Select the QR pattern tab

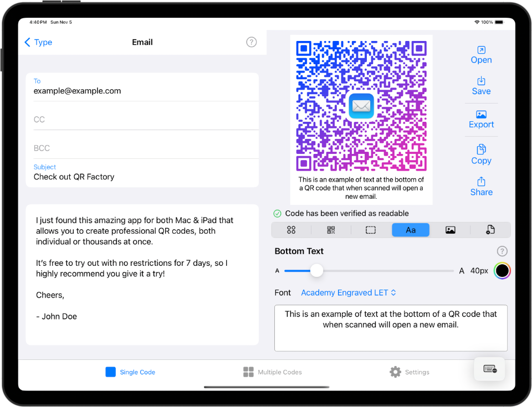[x=331, y=230]
